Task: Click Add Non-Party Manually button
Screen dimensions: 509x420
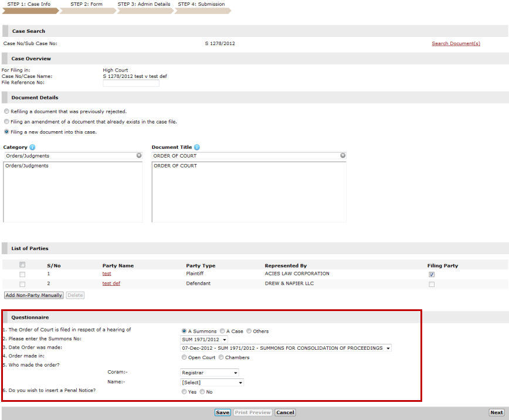Action: coord(34,295)
